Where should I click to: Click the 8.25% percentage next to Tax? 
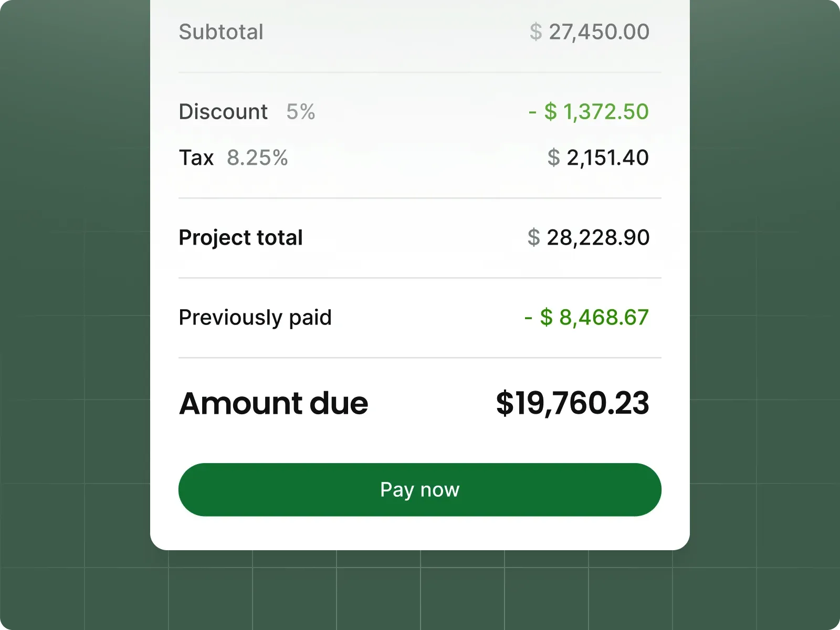click(x=257, y=157)
